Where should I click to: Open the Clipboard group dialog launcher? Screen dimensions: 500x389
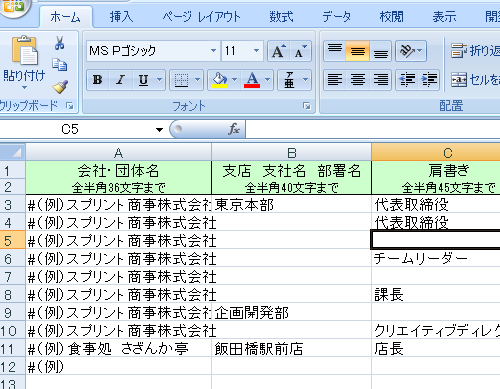point(70,106)
